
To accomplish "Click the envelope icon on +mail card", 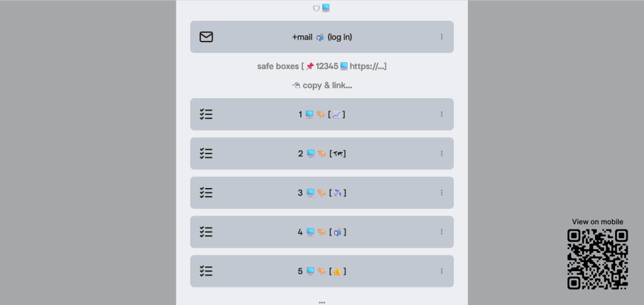I will (x=206, y=37).
